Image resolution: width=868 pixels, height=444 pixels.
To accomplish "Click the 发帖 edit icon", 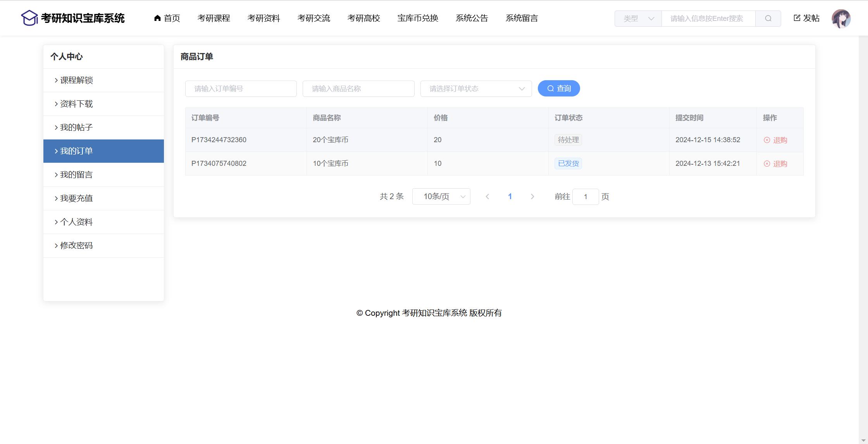I will 797,18.
